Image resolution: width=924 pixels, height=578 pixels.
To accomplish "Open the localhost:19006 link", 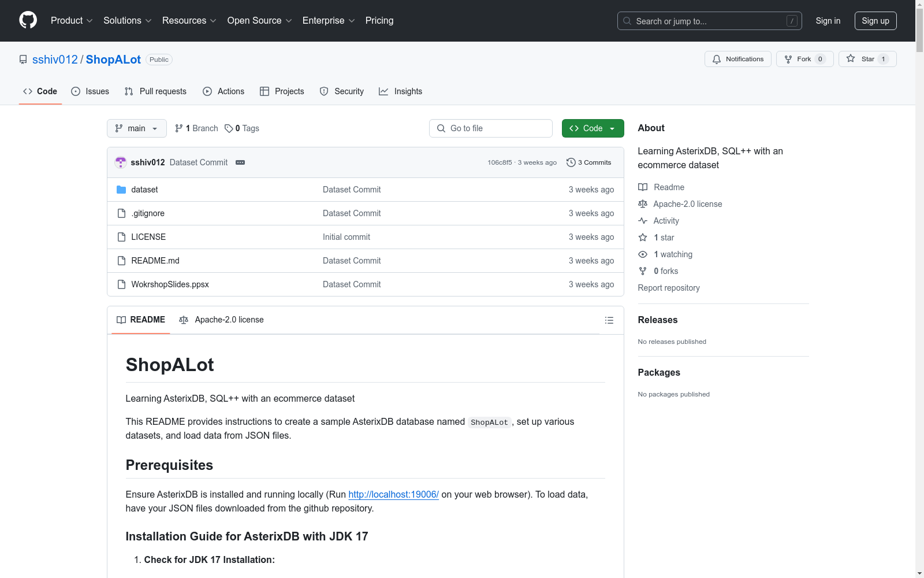I will [x=393, y=495].
